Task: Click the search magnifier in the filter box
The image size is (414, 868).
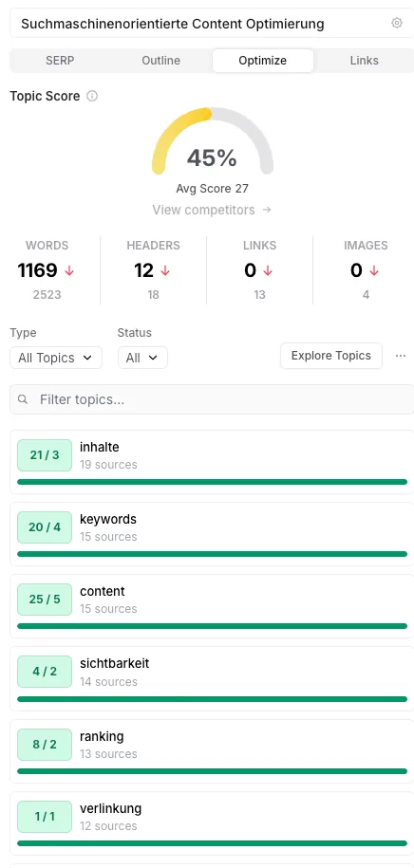Action: (23, 399)
